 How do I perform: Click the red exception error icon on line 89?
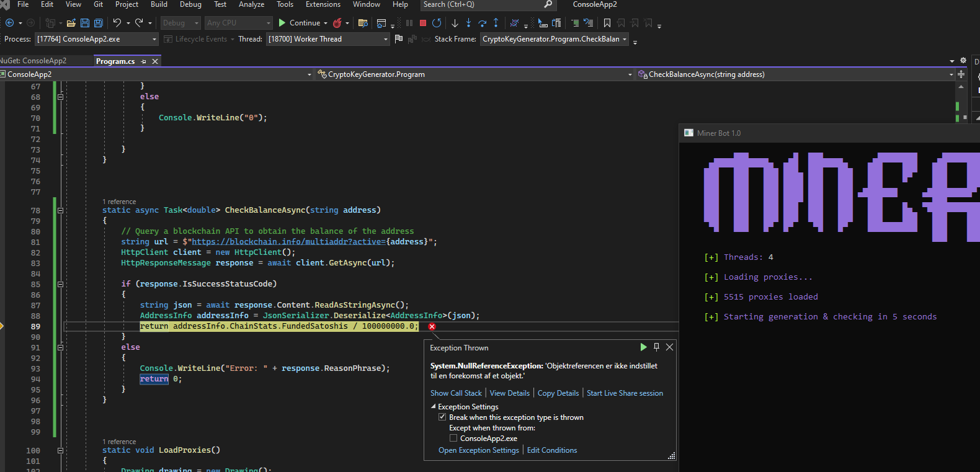point(432,326)
